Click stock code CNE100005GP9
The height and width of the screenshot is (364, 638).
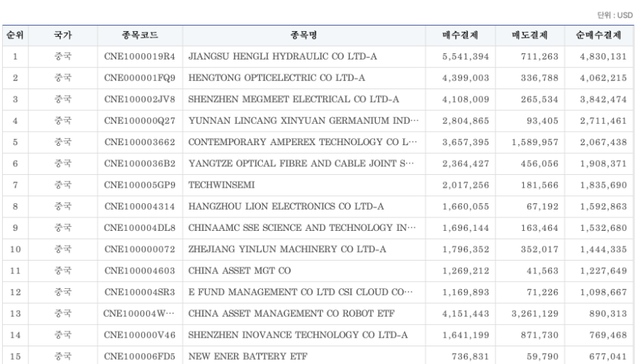140,186
